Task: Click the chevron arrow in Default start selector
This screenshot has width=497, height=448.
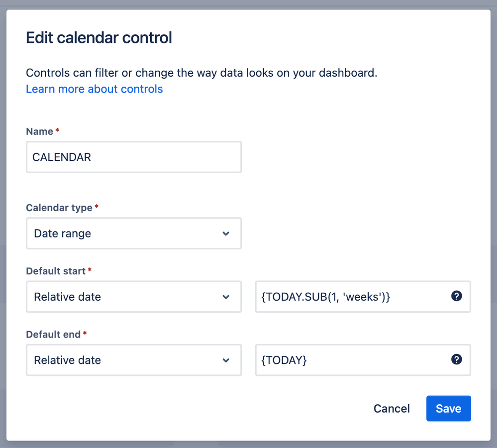Action: [x=226, y=297]
